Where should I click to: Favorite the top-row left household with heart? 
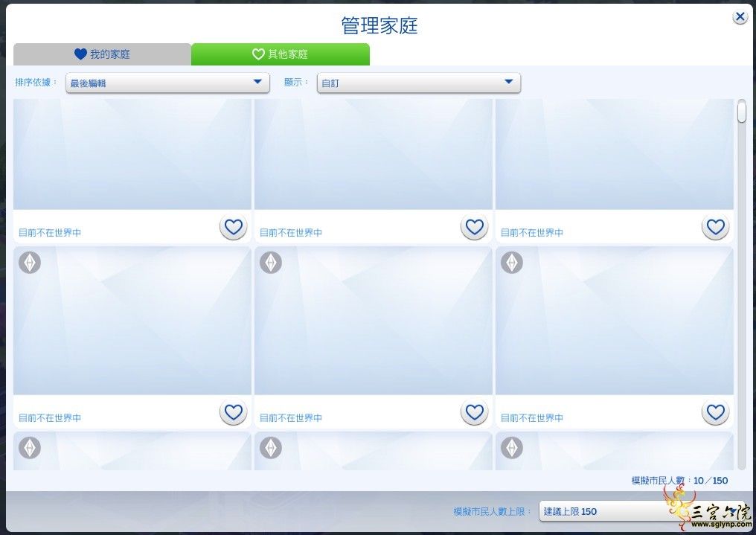tap(234, 226)
